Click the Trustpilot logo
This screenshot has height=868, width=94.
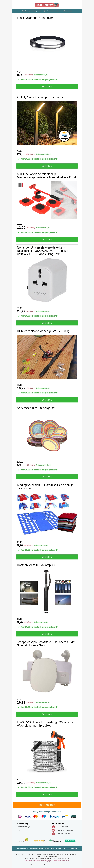pyautogui.click(x=55, y=841)
